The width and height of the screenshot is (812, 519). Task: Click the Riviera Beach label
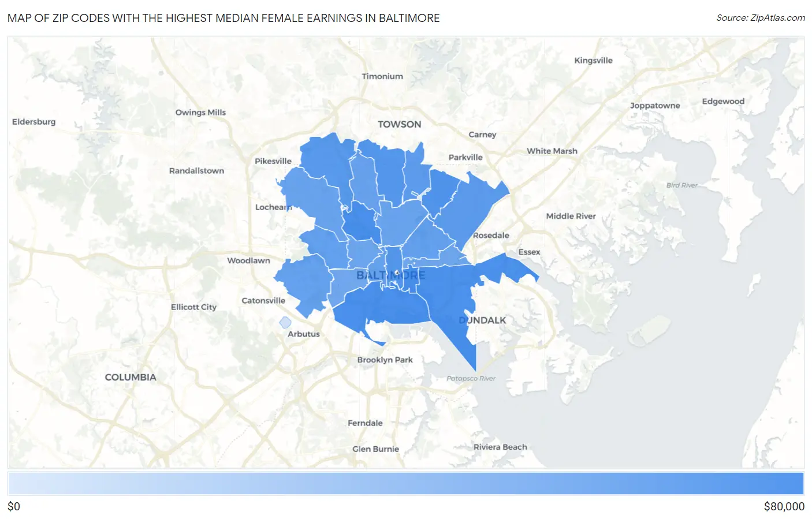click(500, 447)
